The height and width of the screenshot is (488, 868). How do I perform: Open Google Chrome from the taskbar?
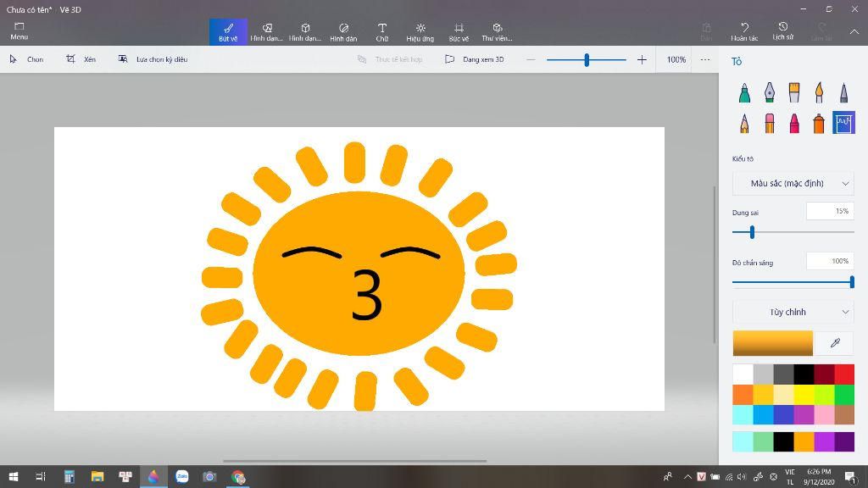click(x=238, y=476)
